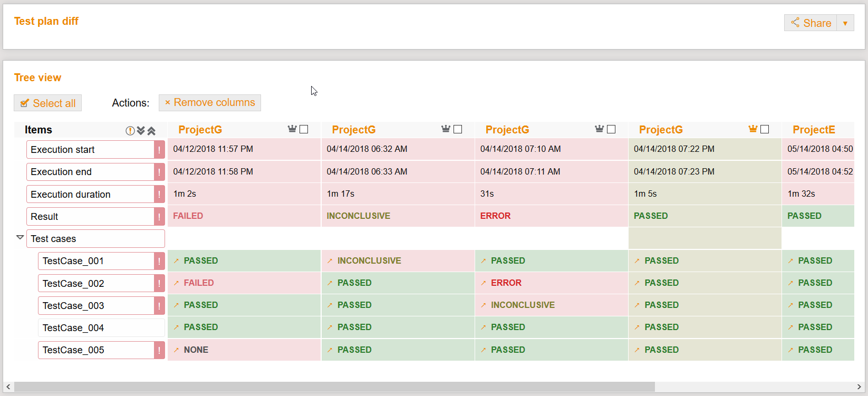Click the exclamation marker on Execution end row

click(x=159, y=172)
